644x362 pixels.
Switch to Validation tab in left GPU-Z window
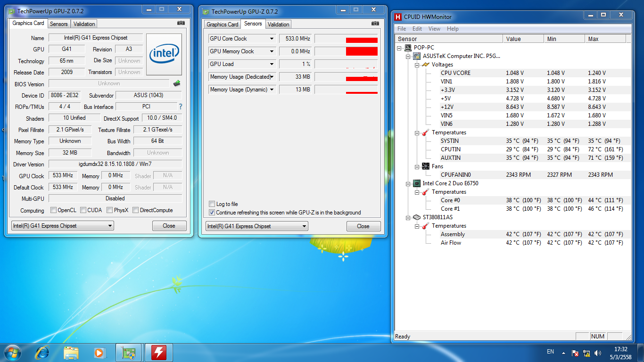pos(84,24)
